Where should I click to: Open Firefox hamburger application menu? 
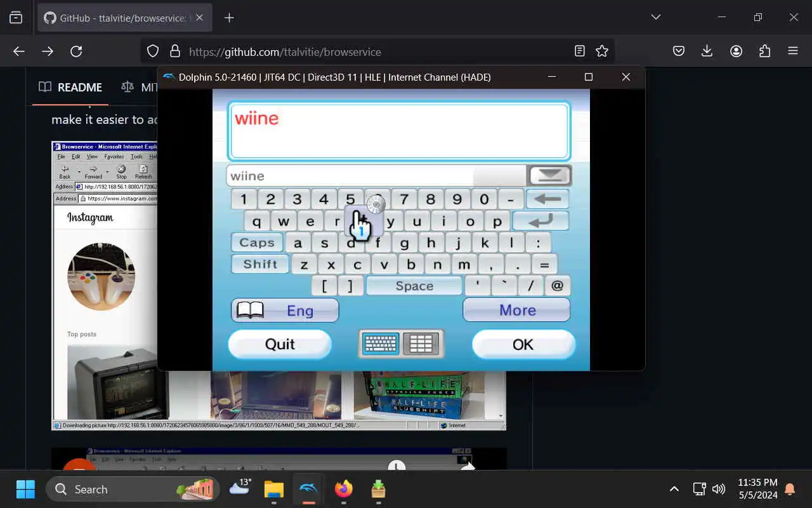(793, 51)
